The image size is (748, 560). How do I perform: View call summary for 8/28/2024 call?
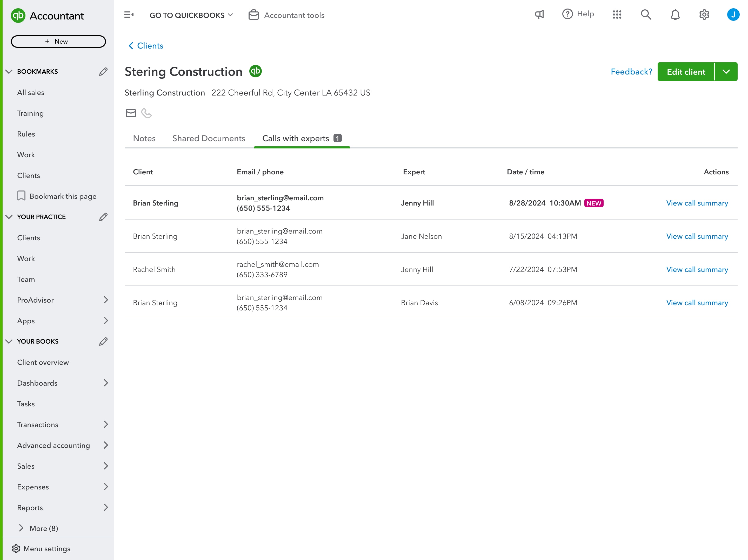pyautogui.click(x=697, y=203)
